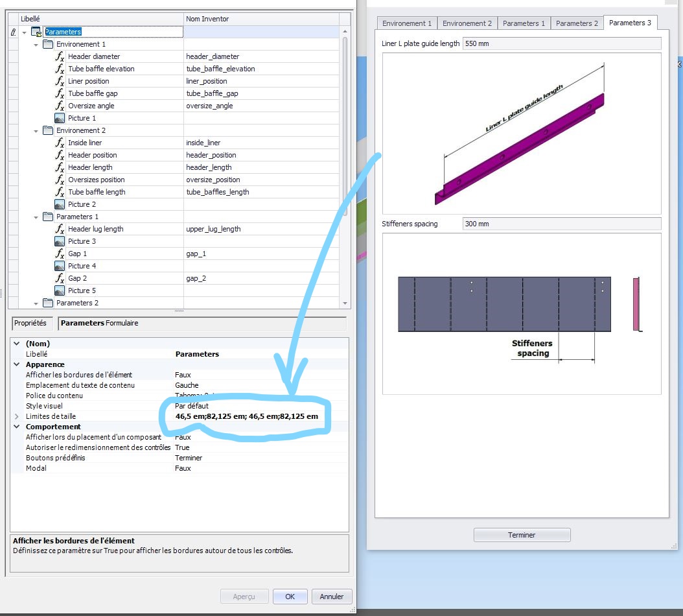
Task: Click the Stiffeners spacing input showing 300 mm
Action: coord(561,223)
